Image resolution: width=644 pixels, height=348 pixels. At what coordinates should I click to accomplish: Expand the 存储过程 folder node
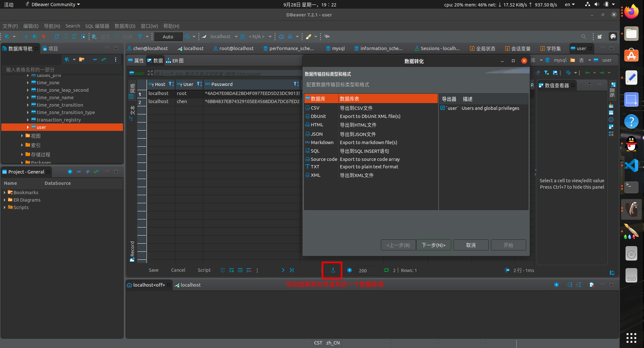coord(22,154)
